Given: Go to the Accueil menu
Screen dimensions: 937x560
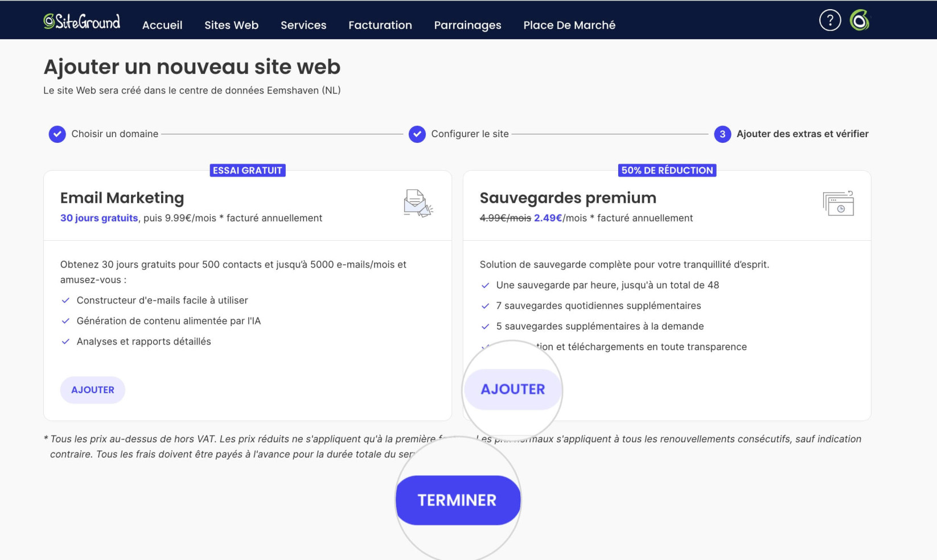Looking at the screenshot, I should (x=162, y=25).
